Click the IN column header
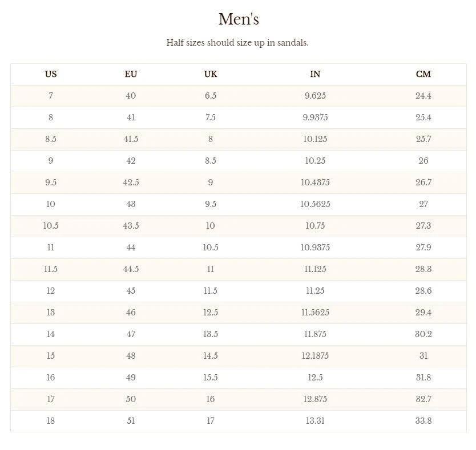The image size is (476, 450). coord(315,74)
